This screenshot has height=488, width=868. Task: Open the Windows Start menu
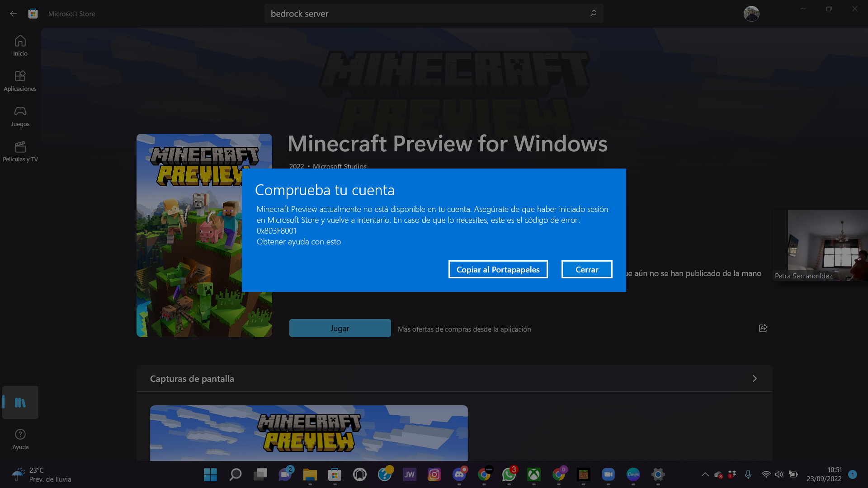210,474
